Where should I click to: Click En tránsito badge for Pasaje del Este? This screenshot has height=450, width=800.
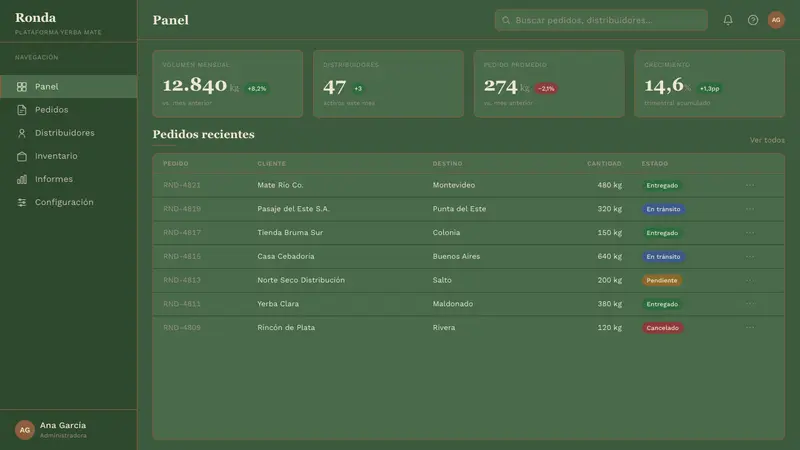663,209
